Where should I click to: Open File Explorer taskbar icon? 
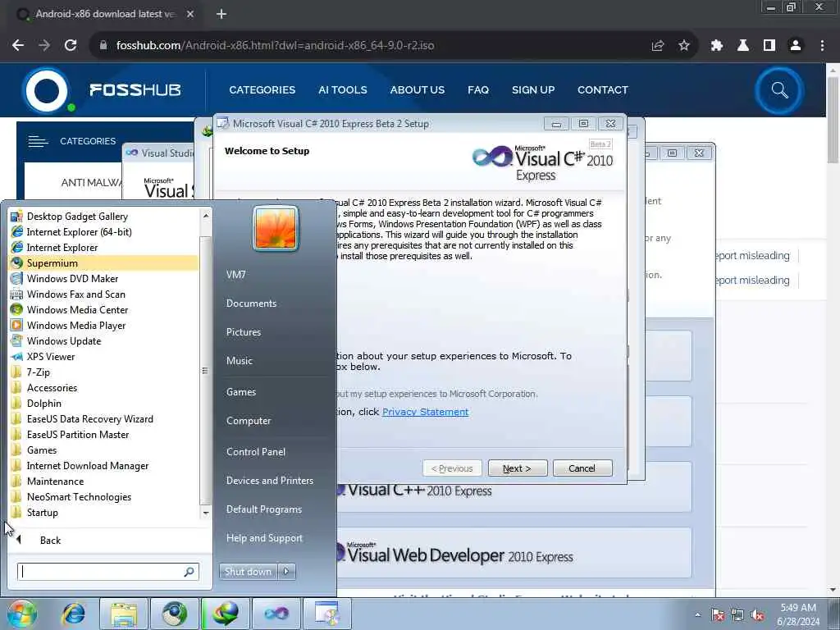click(124, 614)
